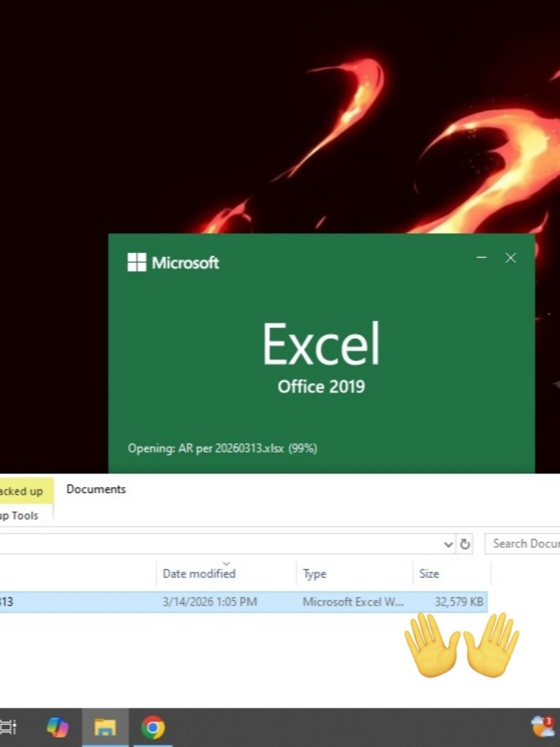Click the Opening AR per 20260313.xlsx status
The height and width of the screenshot is (747, 560).
(222, 449)
